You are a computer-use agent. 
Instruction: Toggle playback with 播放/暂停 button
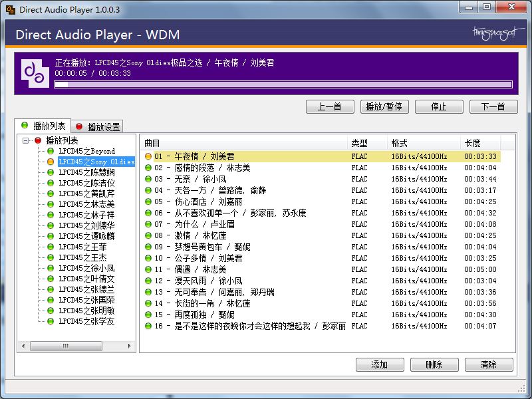click(x=384, y=107)
